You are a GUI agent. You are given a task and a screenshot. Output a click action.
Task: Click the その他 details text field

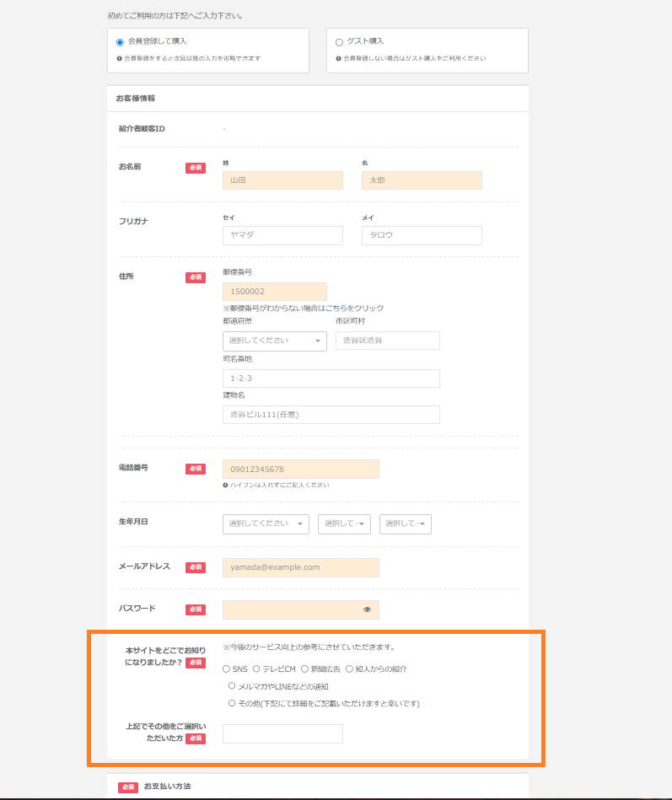click(x=282, y=734)
